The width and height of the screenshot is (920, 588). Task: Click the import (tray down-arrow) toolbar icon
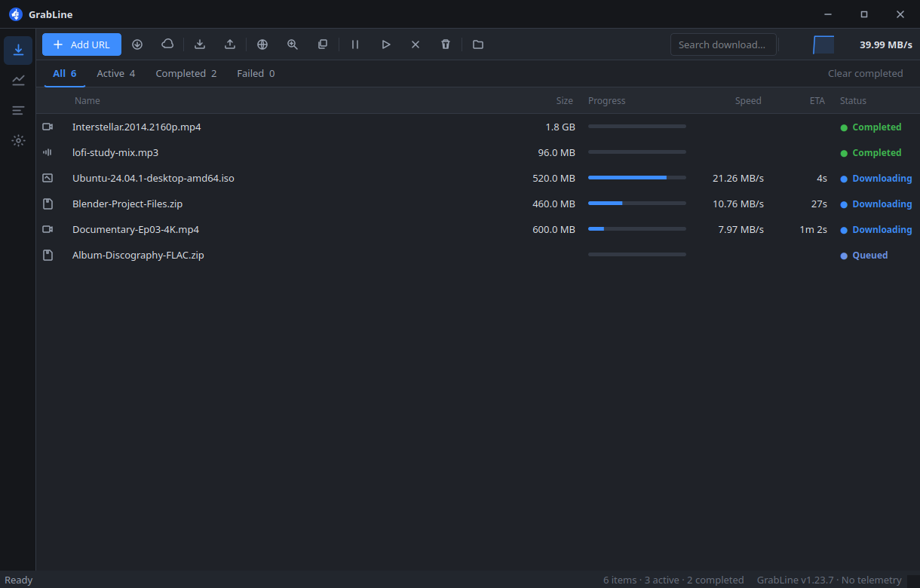(x=200, y=44)
